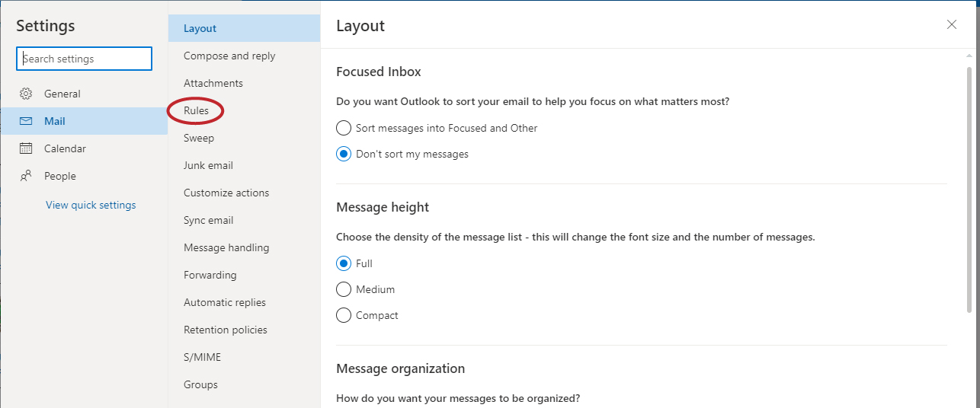980x408 pixels.
Task: Click the General gear icon
Action: (26, 94)
